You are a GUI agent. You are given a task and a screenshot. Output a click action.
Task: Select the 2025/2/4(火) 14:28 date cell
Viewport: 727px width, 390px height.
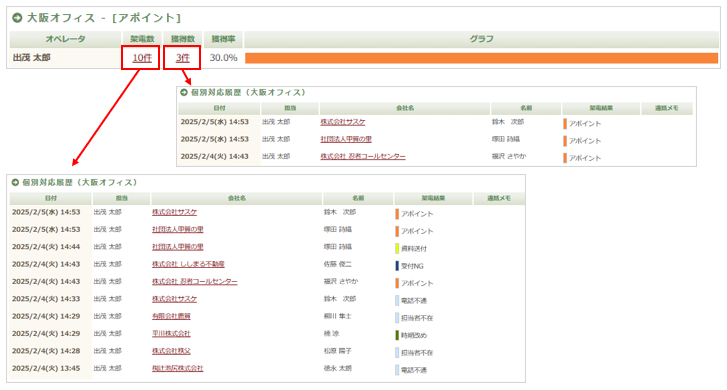(46, 351)
